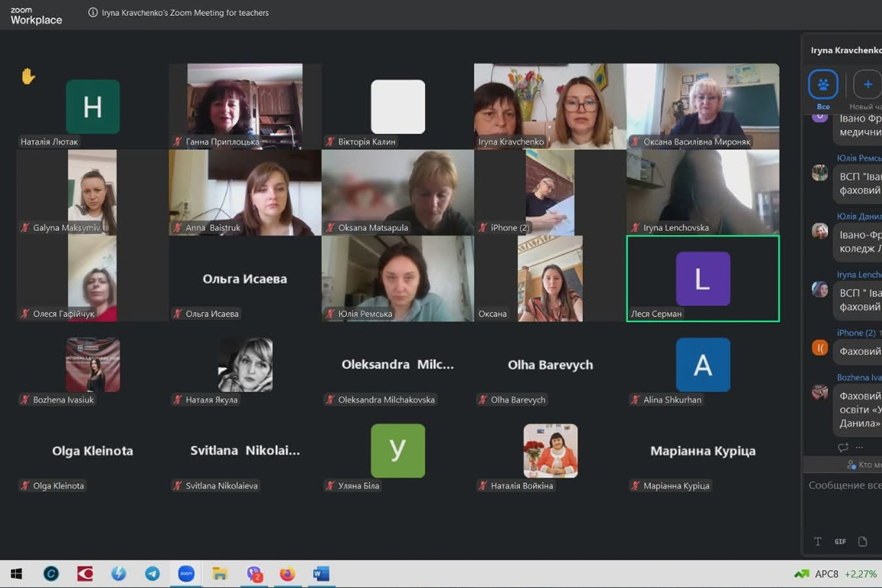Click the muted mic icon beside Уляна Біла
The width and height of the screenshot is (882, 588).
[x=330, y=486]
